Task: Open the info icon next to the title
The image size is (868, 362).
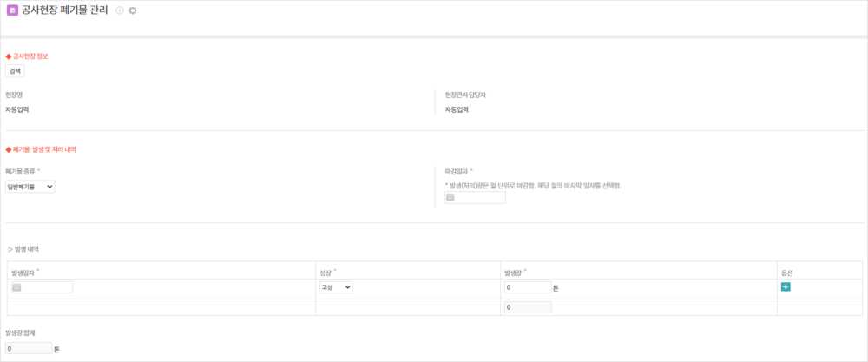Action: point(120,10)
